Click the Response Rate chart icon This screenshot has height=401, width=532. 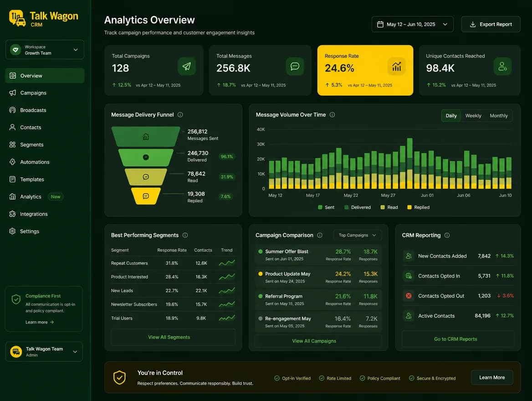click(397, 66)
